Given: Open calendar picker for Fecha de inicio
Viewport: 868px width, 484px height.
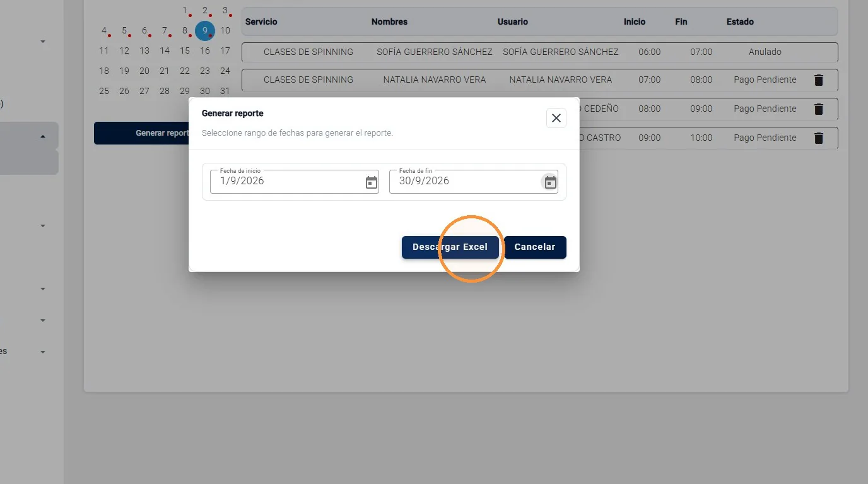Looking at the screenshot, I should pyautogui.click(x=372, y=182).
